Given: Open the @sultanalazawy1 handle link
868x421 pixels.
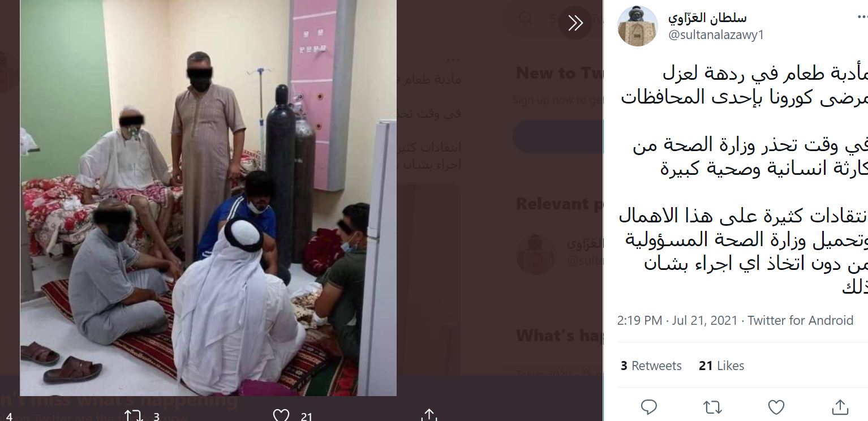Looking at the screenshot, I should [716, 35].
